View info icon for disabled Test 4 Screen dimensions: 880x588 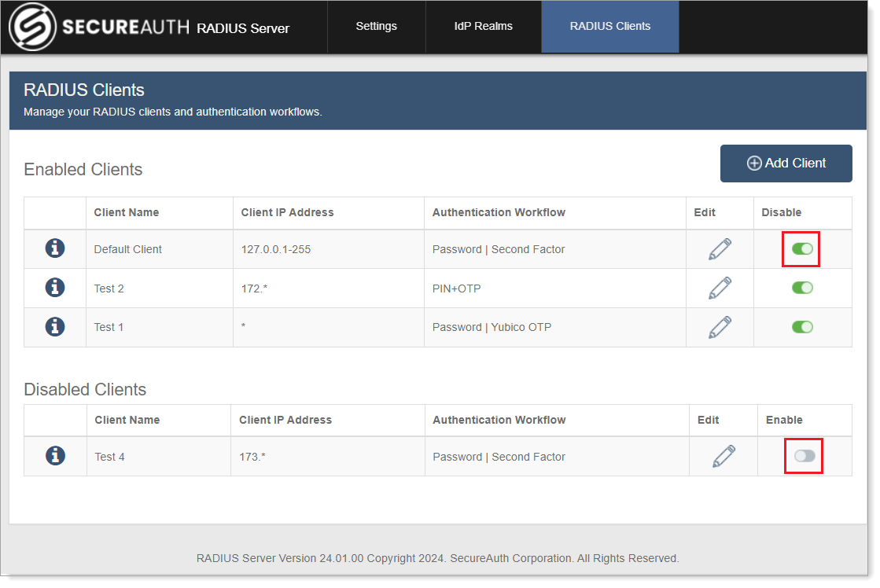pyautogui.click(x=55, y=456)
